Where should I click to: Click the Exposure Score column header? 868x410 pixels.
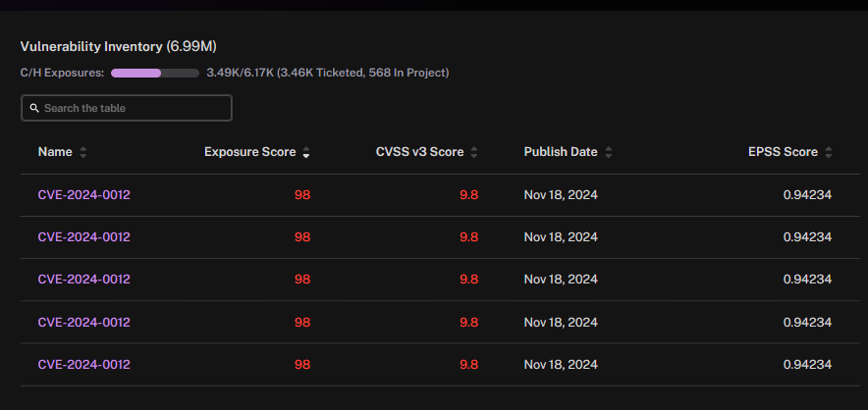(250, 152)
